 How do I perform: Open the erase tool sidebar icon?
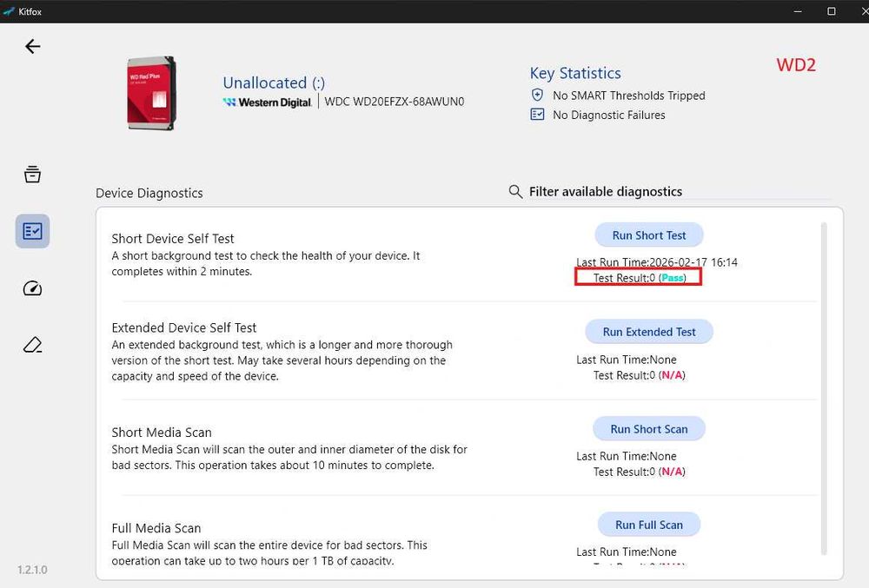(x=32, y=345)
